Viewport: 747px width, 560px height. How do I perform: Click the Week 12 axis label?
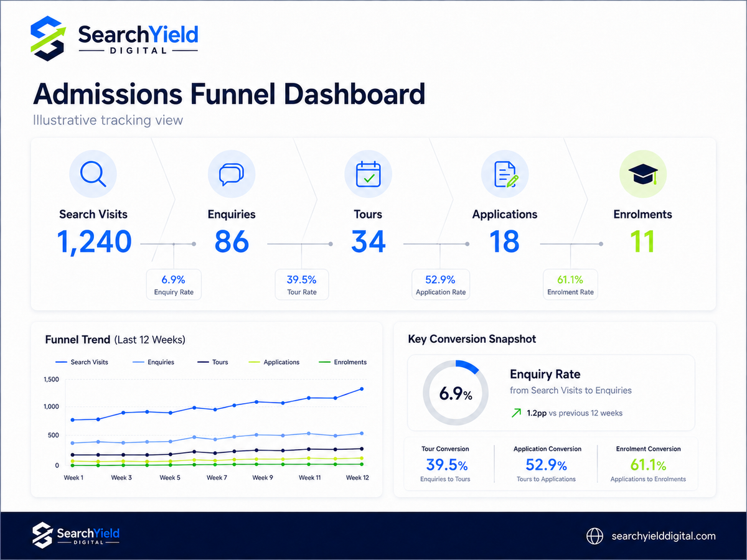click(x=358, y=478)
